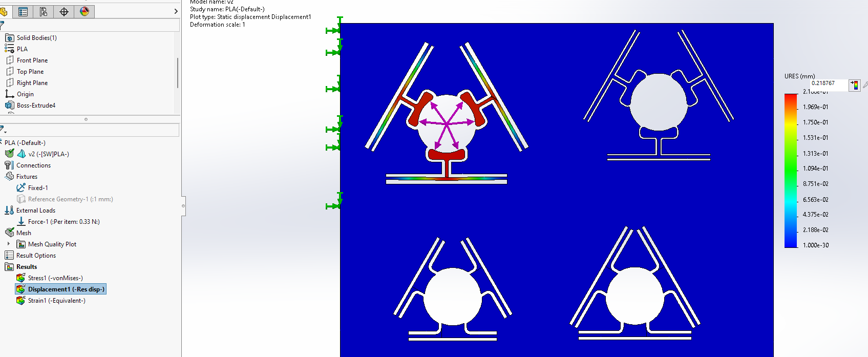Click the Fixed-1 fixture anchor icon
The height and width of the screenshot is (357, 868).
21,188
